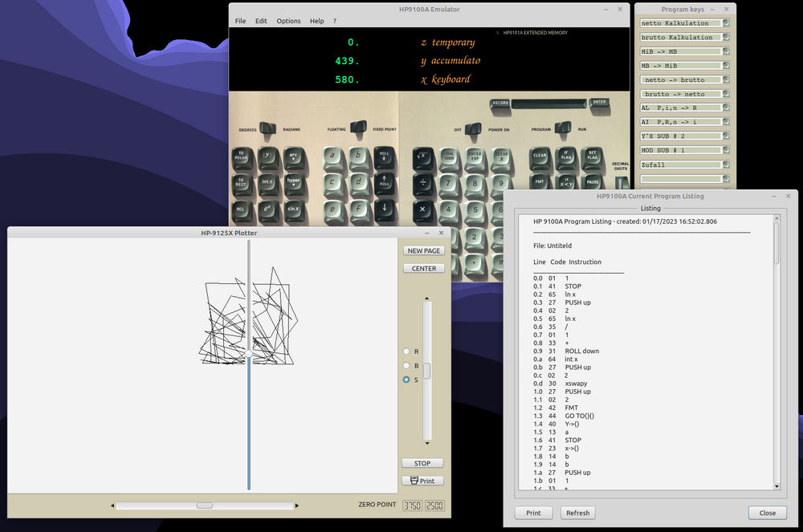803x532 pixels.
Task: Click the RCL calculator key
Action: 242,211
